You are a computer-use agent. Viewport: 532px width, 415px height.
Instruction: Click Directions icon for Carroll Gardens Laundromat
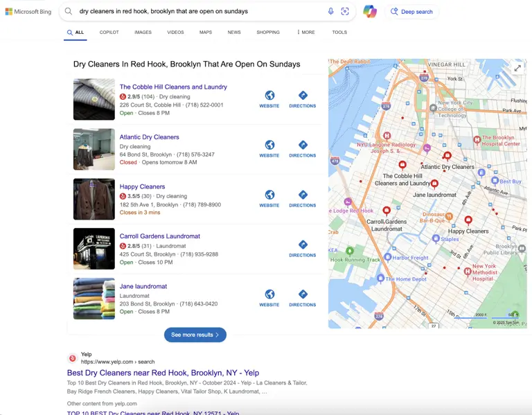[x=302, y=249]
